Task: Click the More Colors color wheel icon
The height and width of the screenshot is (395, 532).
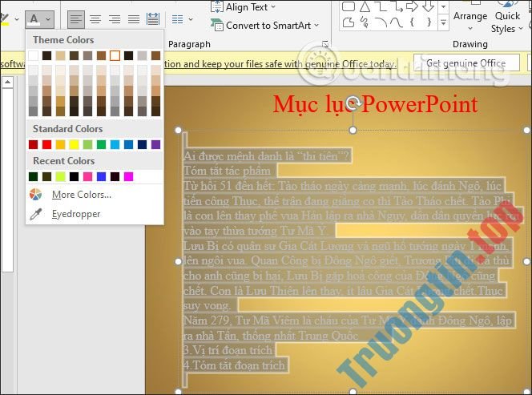Action: click(35, 195)
